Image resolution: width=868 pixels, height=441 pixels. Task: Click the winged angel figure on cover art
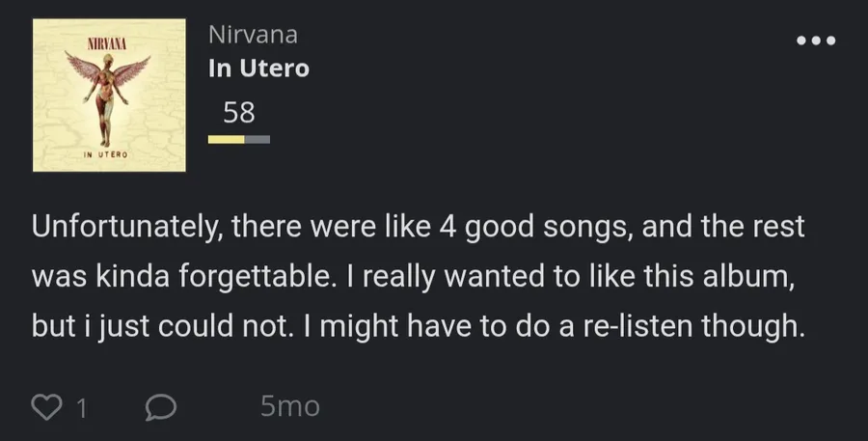pos(107,96)
